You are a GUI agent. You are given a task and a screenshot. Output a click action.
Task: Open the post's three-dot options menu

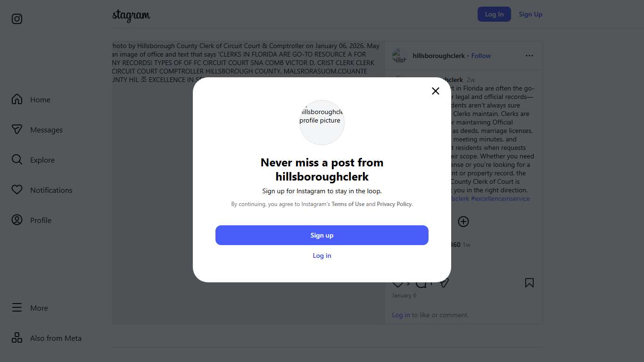529,56
